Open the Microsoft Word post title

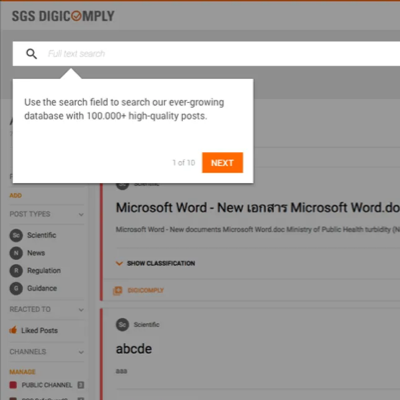(x=258, y=208)
